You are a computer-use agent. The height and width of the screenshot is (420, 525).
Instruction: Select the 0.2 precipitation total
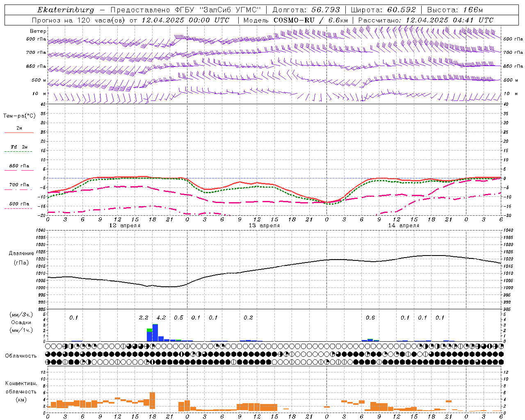(248, 318)
